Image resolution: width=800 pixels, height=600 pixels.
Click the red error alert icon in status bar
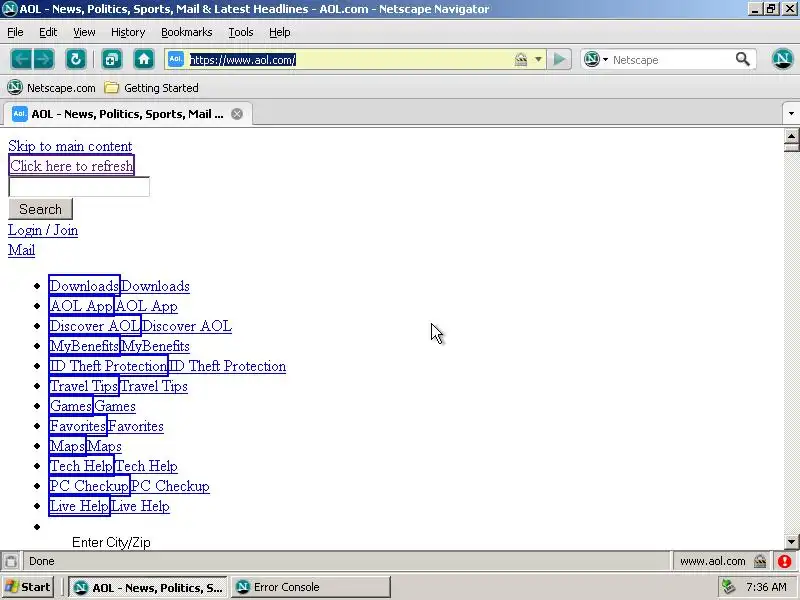[784, 561]
